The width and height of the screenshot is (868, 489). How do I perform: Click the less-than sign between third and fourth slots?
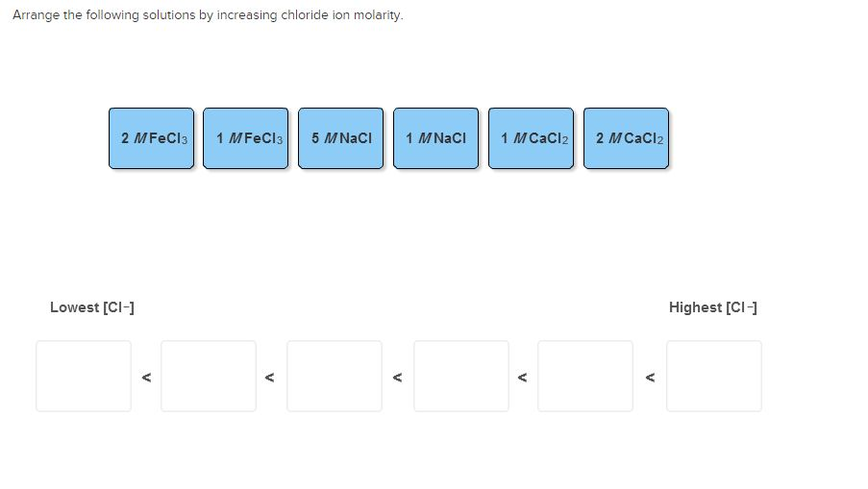pos(397,378)
